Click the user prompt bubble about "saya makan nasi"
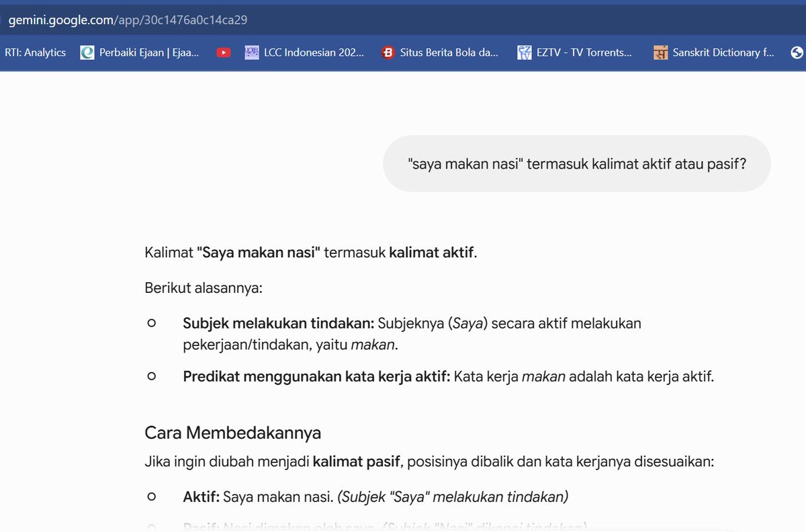Viewport: 806px width, 532px height. click(x=577, y=163)
